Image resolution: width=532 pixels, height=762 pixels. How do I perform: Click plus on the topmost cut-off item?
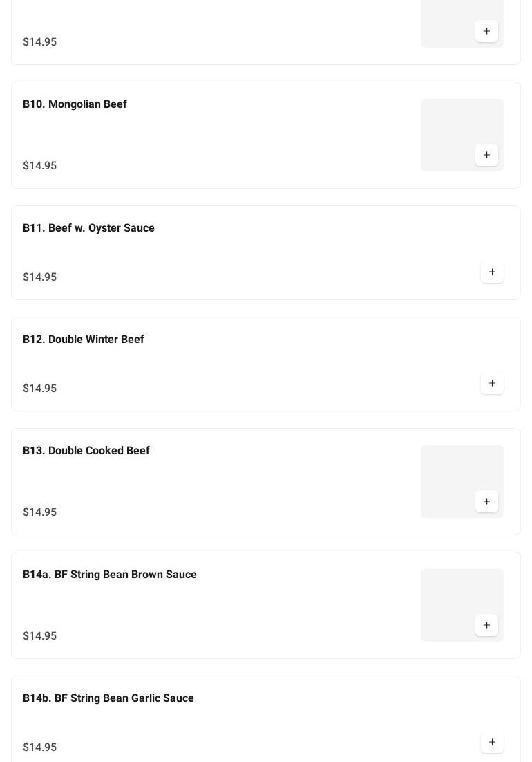[x=486, y=31]
